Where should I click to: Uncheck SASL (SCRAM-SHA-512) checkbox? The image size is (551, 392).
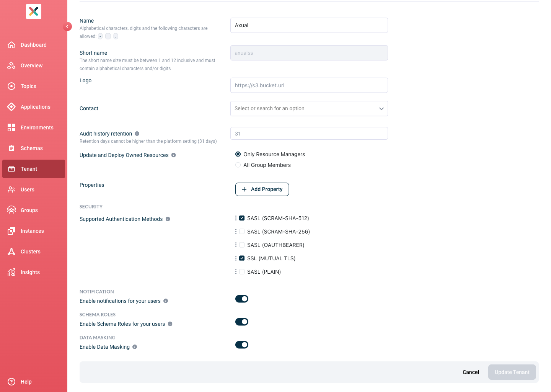click(242, 218)
